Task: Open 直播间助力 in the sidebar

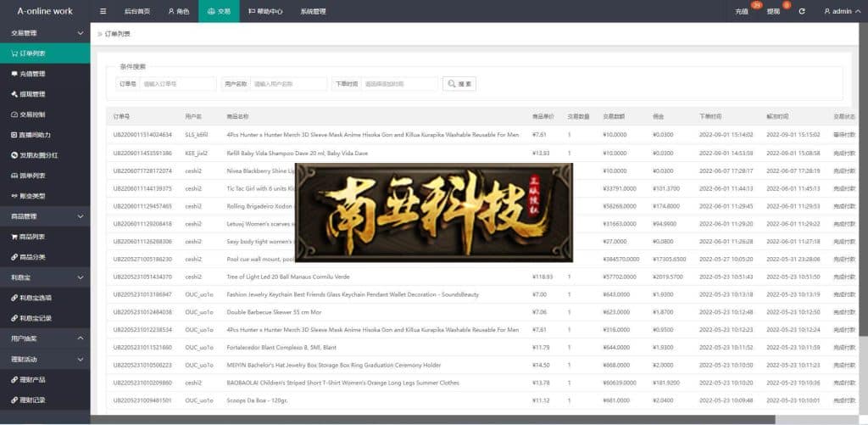Action: click(x=45, y=135)
